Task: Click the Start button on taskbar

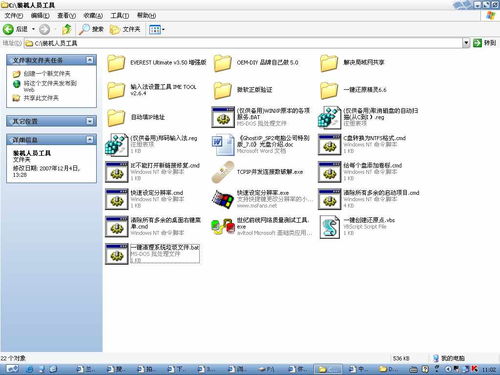Action: click(x=12, y=369)
